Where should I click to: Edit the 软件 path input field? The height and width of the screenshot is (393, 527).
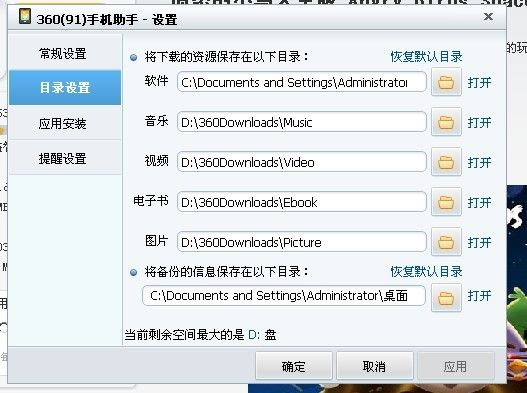[x=302, y=82]
